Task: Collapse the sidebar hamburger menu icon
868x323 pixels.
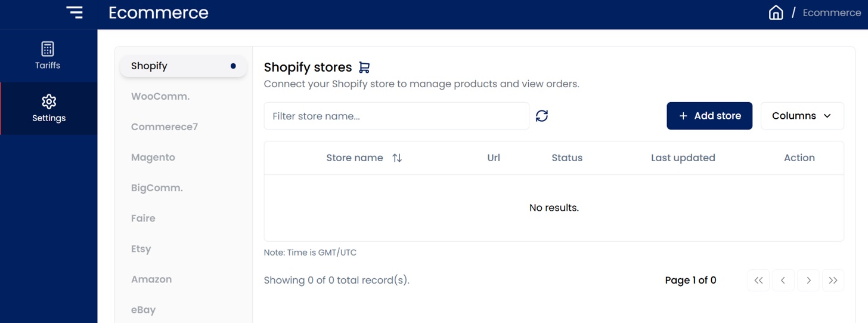Action: coord(75,13)
